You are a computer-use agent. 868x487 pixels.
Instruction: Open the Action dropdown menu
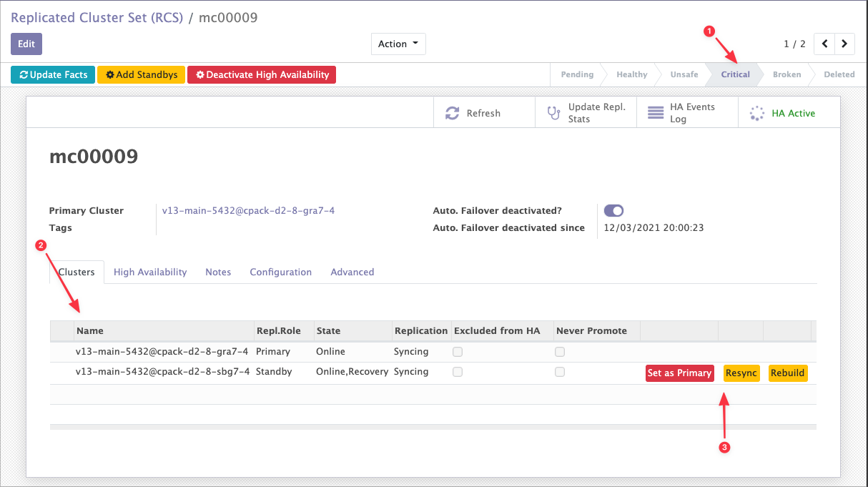click(398, 44)
